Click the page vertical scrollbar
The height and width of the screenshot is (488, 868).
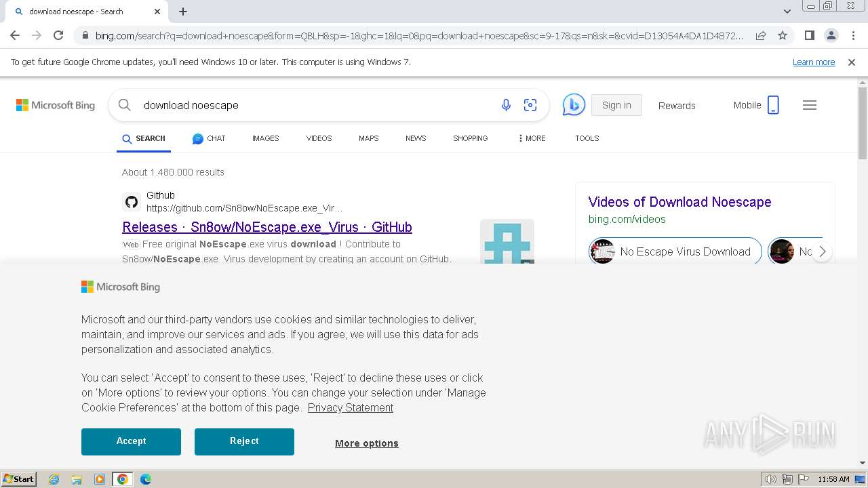click(x=863, y=123)
